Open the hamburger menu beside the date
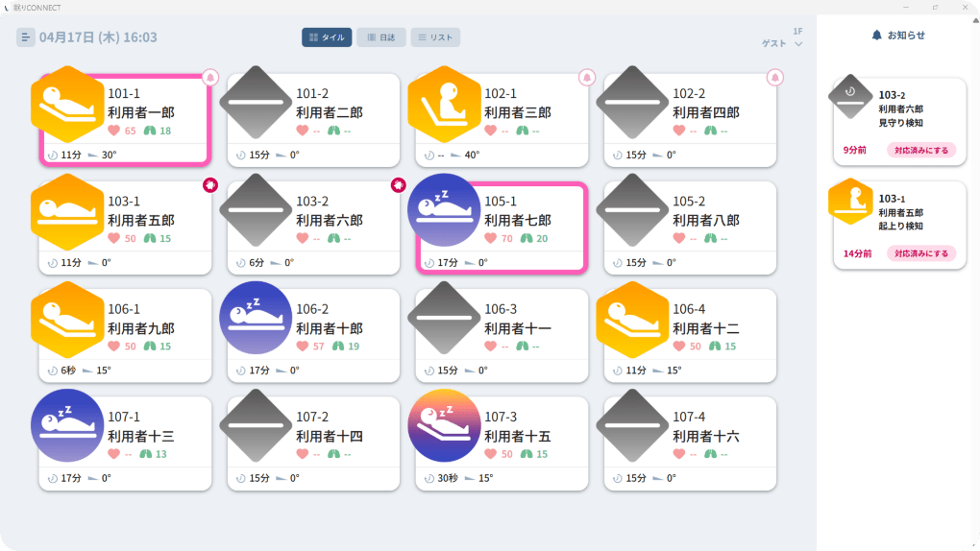 point(25,37)
